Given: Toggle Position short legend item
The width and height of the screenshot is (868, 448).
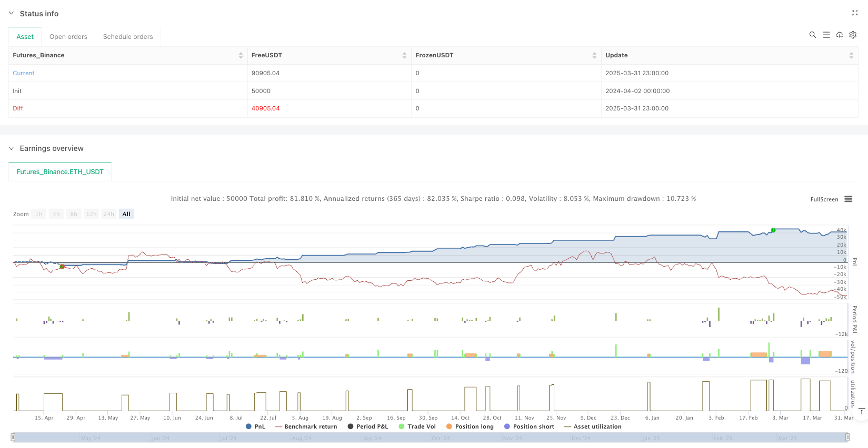Looking at the screenshot, I should click(529, 426).
